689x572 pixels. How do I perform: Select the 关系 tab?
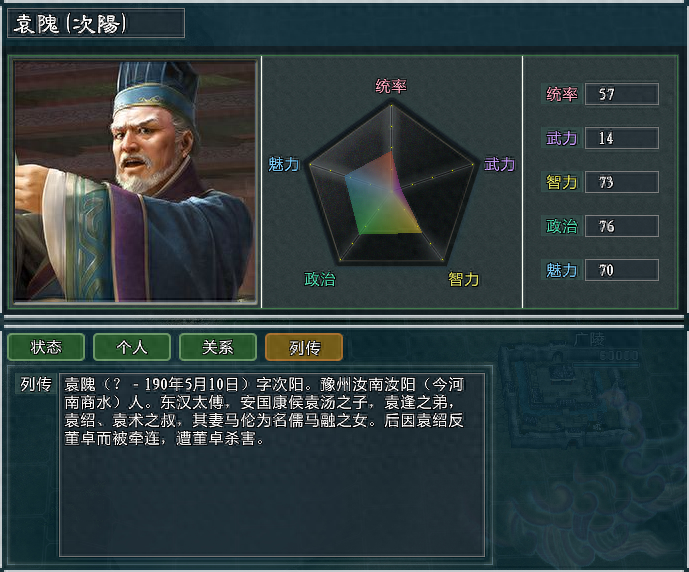[x=218, y=347]
